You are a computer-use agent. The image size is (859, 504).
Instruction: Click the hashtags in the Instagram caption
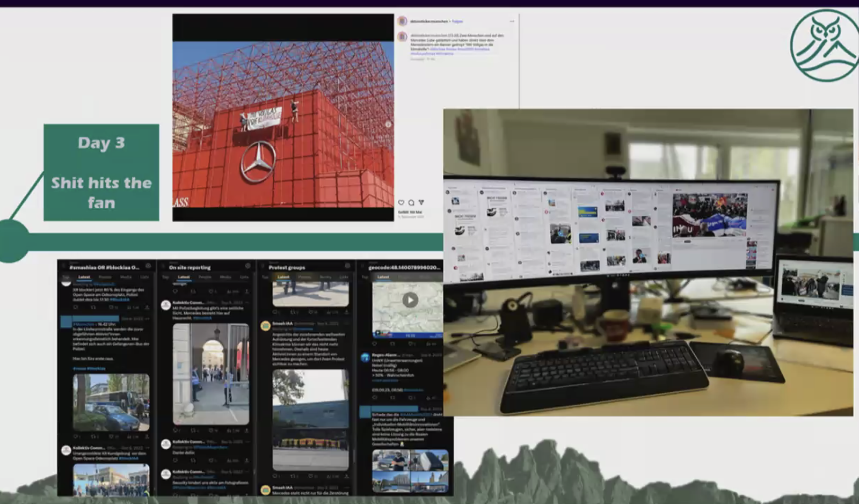tap(450, 52)
